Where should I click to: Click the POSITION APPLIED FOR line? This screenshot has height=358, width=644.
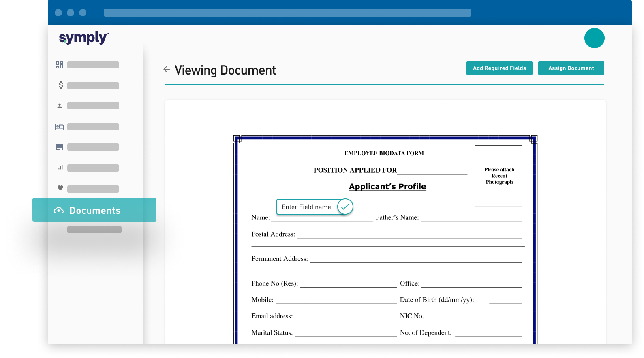coord(390,170)
